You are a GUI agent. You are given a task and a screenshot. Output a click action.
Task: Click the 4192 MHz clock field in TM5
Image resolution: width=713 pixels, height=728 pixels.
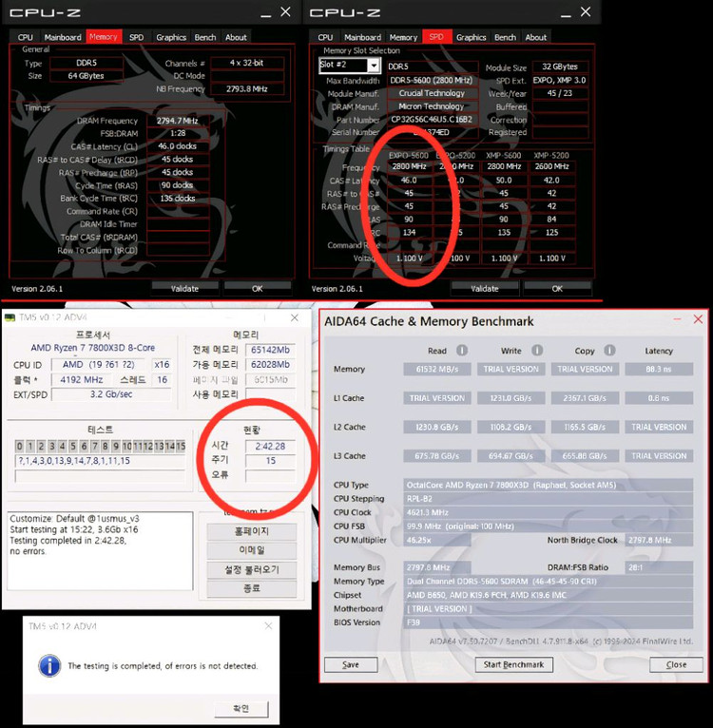pos(82,379)
